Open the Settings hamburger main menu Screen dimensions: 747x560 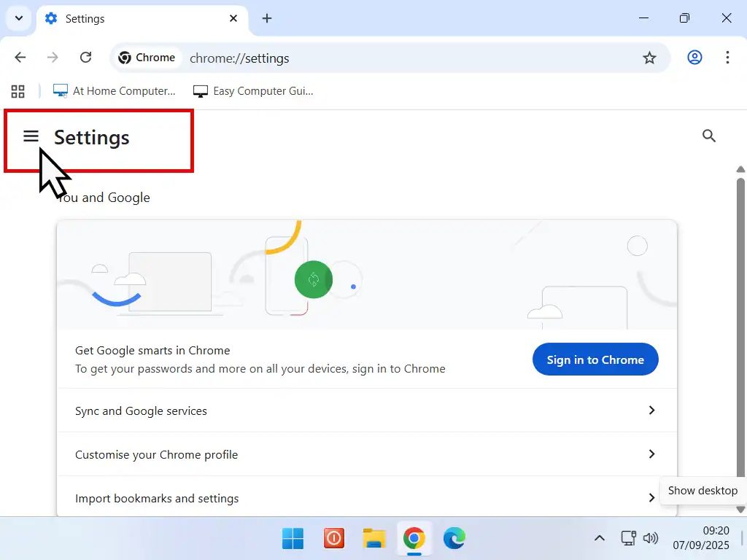(31, 136)
